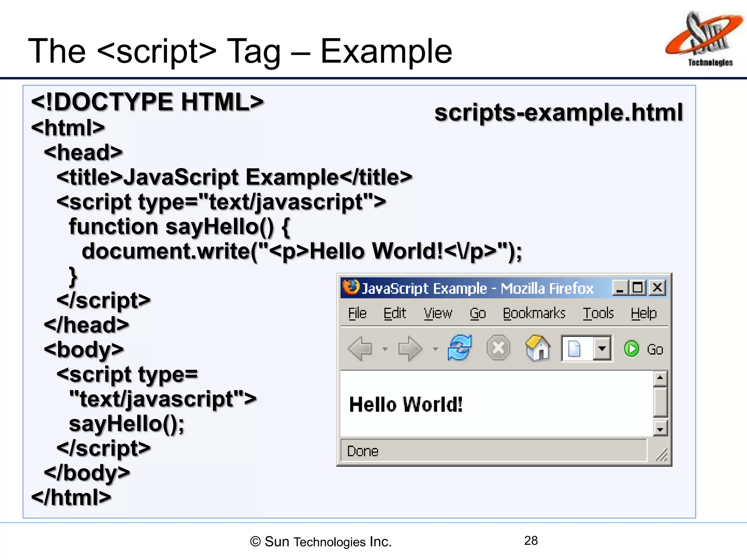Click the 'Done' status bar text

[x=363, y=451]
